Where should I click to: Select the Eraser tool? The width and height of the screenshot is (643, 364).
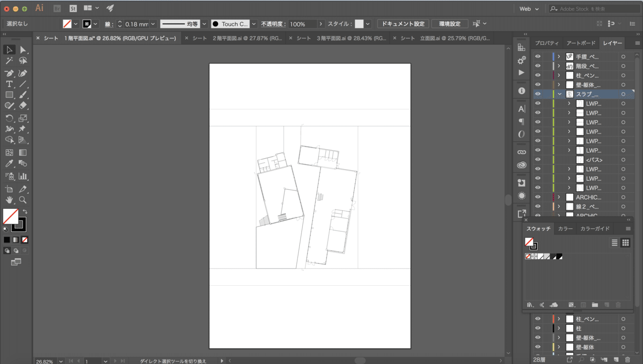23,105
